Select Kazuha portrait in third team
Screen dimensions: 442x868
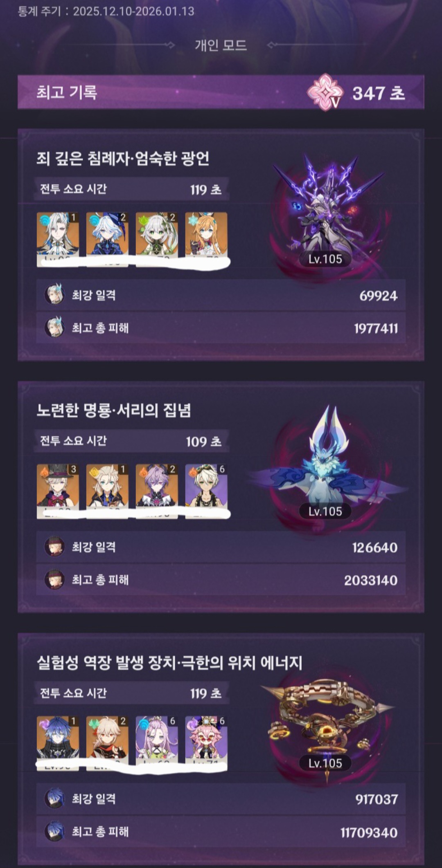click(107, 743)
